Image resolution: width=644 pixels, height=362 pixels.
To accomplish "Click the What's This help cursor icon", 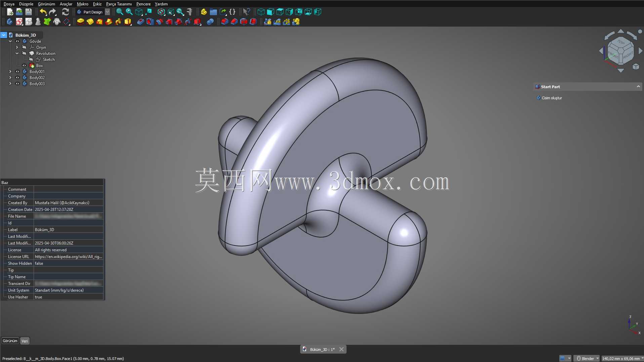I will (x=246, y=12).
